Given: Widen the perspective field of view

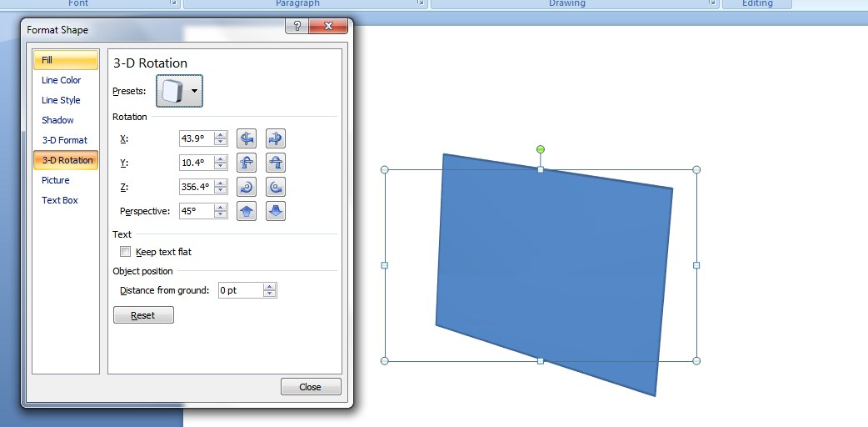Looking at the screenshot, I should [276, 211].
